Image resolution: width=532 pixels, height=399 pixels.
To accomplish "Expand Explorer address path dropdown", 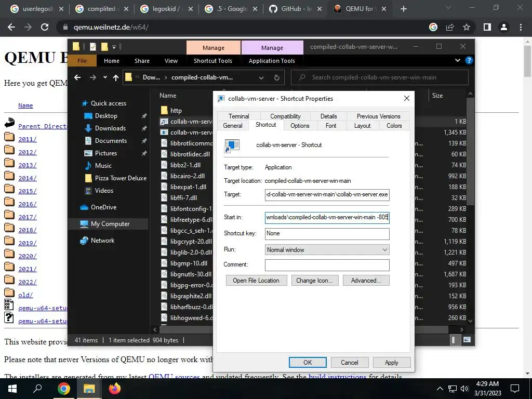I will pyautogui.click(x=261, y=78).
